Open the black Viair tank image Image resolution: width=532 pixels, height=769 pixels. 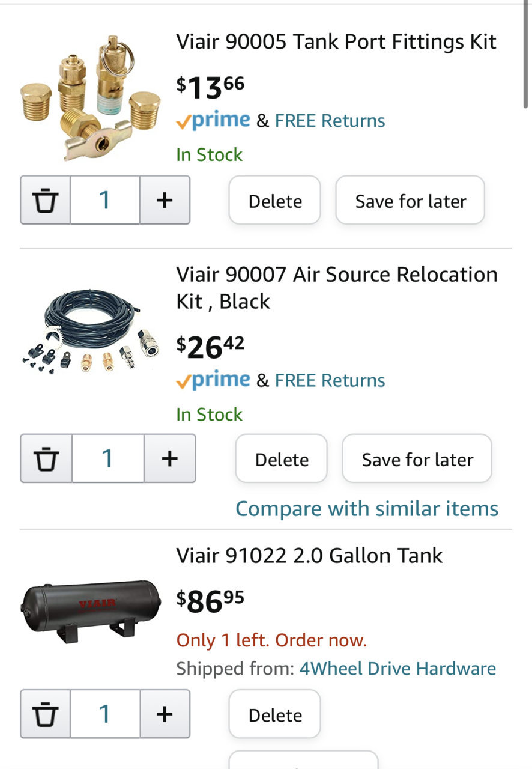tap(91, 610)
